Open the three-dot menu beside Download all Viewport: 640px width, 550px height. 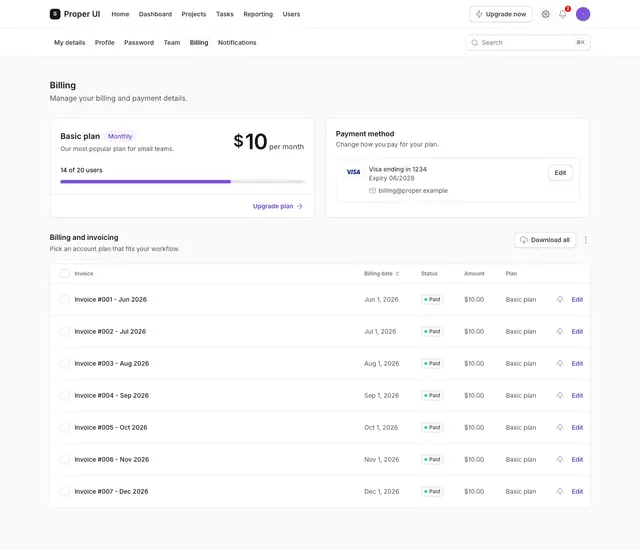tap(585, 240)
